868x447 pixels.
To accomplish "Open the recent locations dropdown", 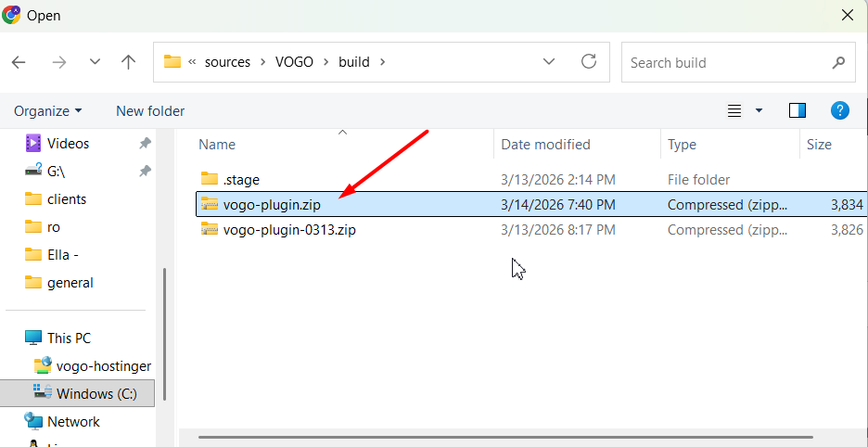I will pyautogui.click(x=95, y=62).
